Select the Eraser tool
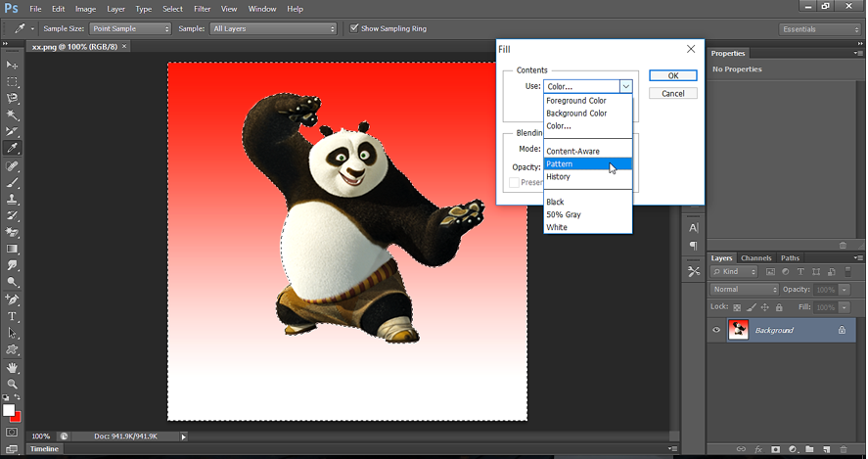This screenshot has width=868, height=459. pyautogui.click(x=12, y=233)
